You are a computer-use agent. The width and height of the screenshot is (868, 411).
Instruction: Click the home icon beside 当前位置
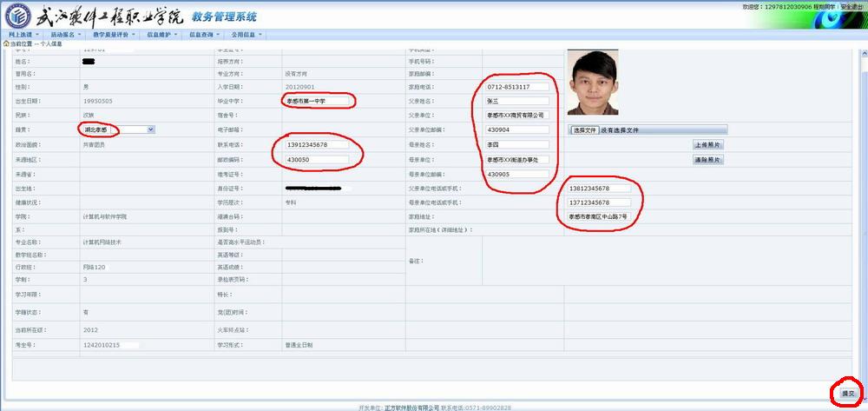(x=7, y=43)
